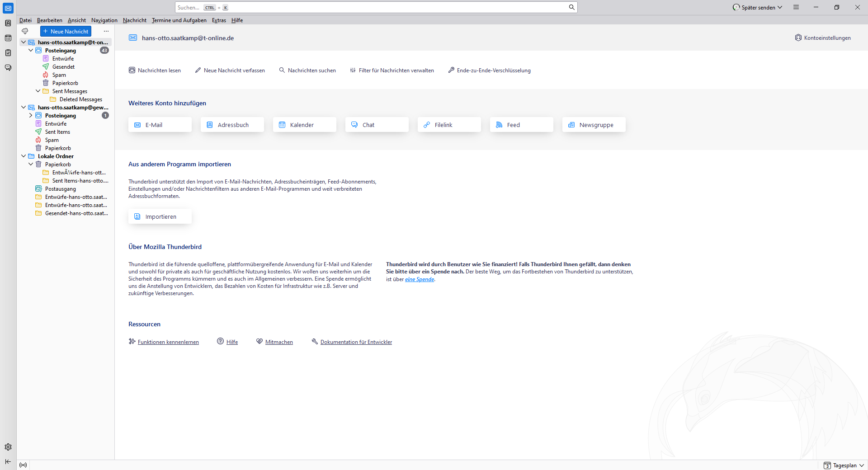Toggle the Tagesplan pane chevron

coord(862,465)
